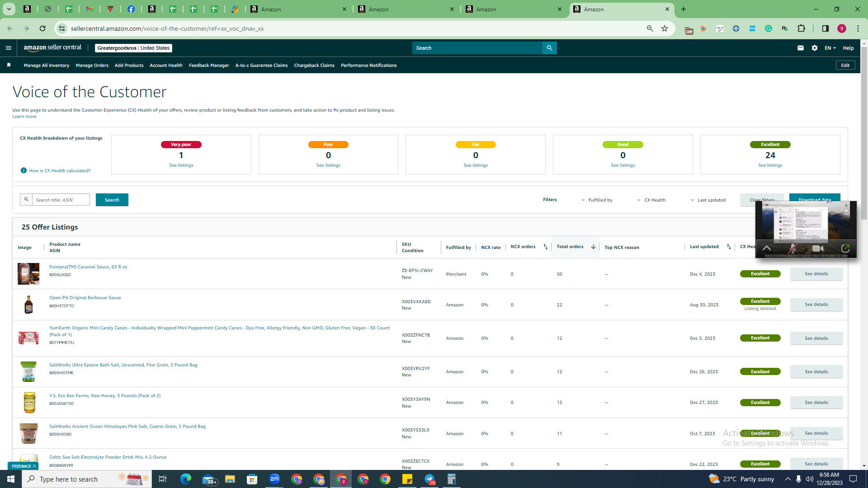Open Chrome side panel
Image resolution: width=868 pixels, height=488 pixels.
(x=826, y=28)
